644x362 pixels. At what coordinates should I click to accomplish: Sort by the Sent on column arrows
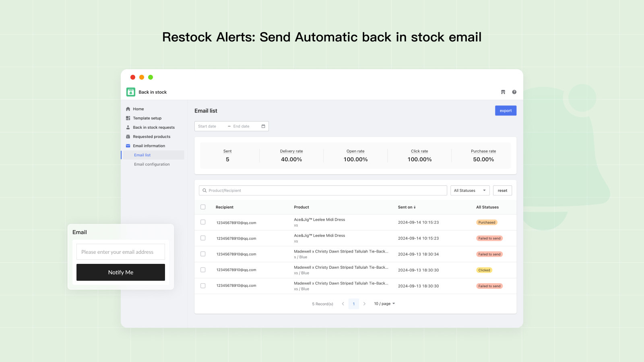(x=415, y=207)
